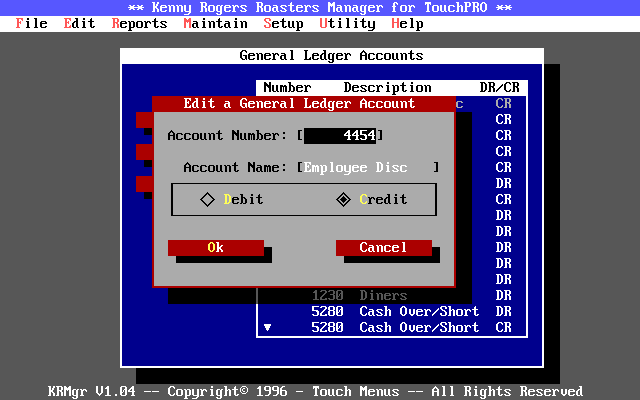This screenshot has width=640, height=400.
Task: Select the Credit radio option
Action: (x=371, y=199)
